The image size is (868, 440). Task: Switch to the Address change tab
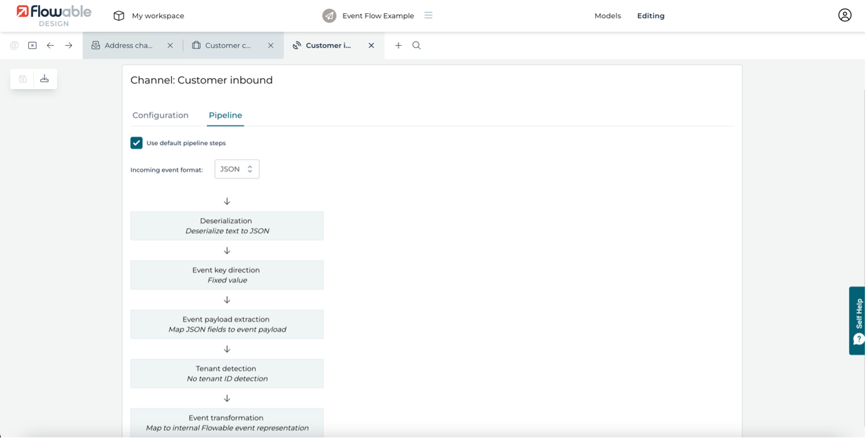tap(128, 46)
